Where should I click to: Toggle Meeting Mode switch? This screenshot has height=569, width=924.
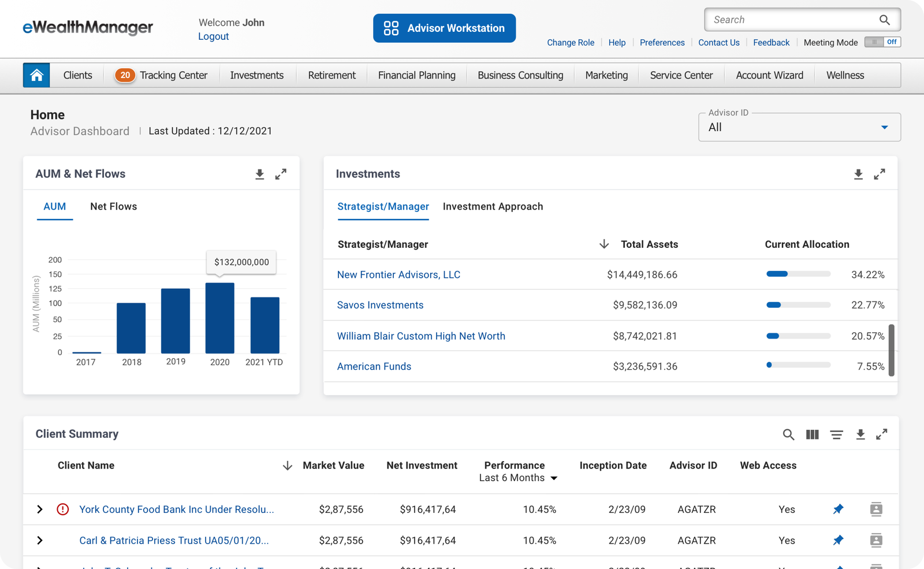[882, 42]
